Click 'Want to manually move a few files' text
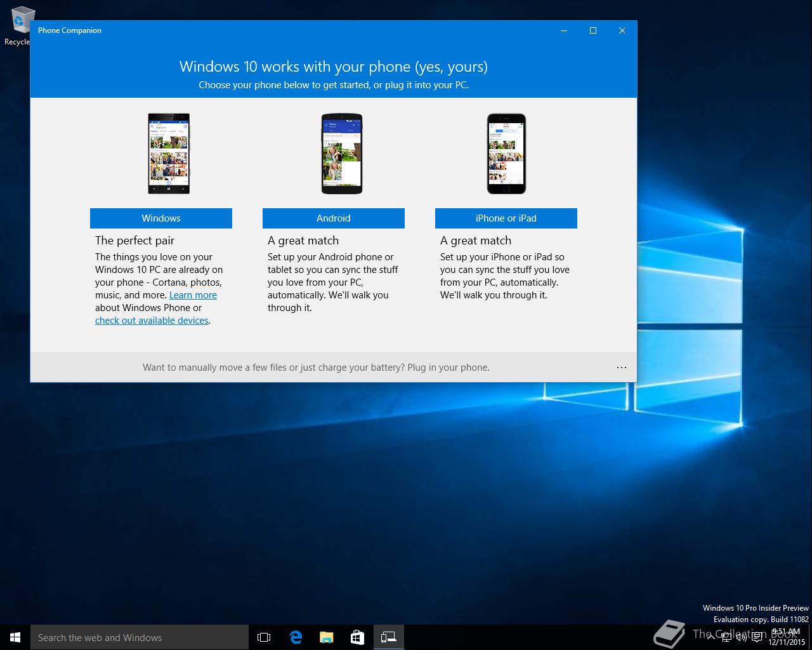 316,368
